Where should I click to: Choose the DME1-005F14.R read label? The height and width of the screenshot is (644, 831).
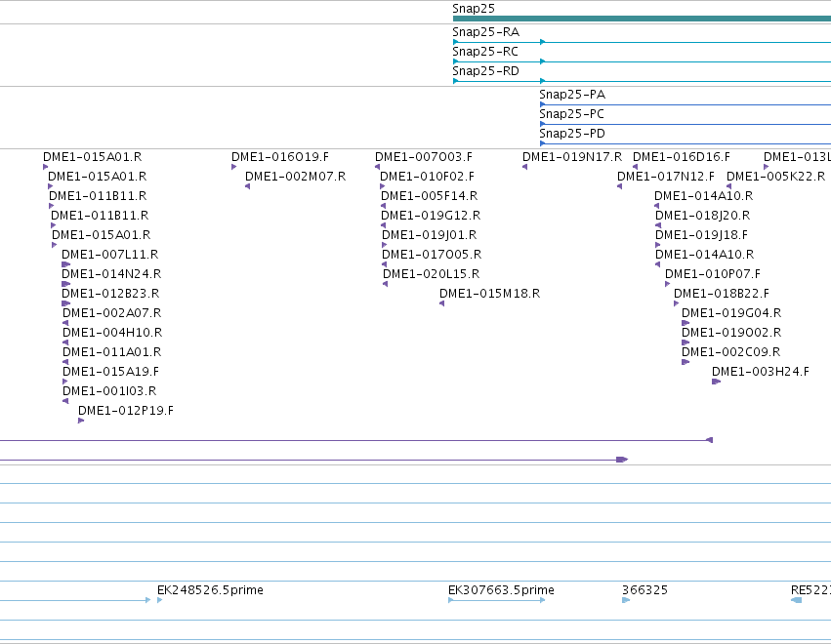click(430, 196)
